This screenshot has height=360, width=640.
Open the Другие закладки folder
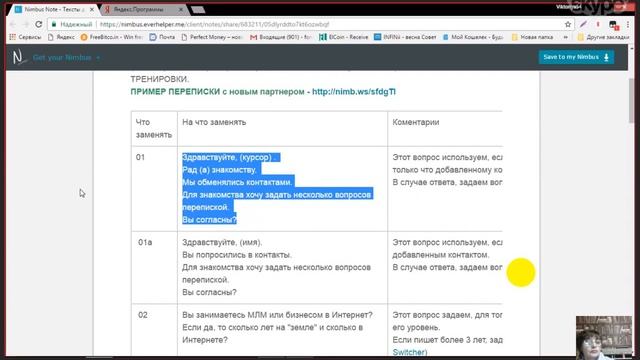click(603, 37)
